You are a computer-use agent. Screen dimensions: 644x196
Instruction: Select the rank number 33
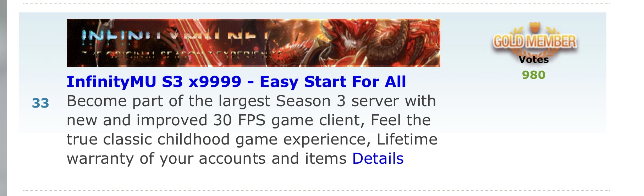(x=40, y=103)
